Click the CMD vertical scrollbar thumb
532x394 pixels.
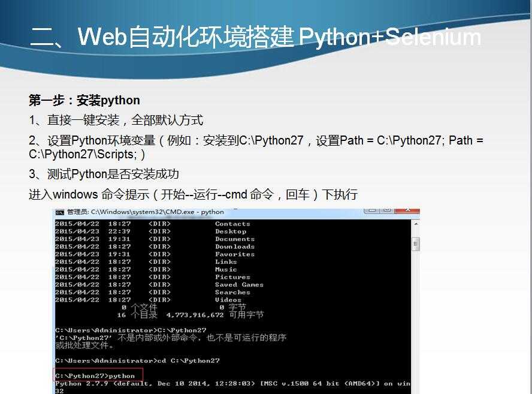[x=416, y=244]
